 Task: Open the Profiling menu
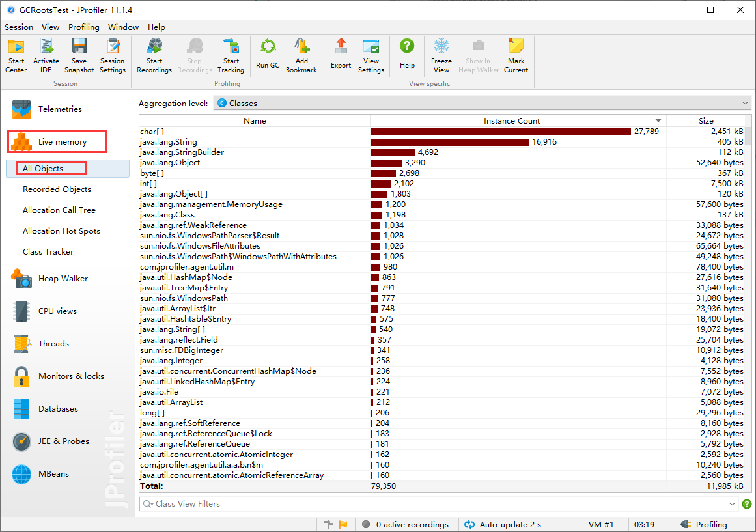coord(83,27)
